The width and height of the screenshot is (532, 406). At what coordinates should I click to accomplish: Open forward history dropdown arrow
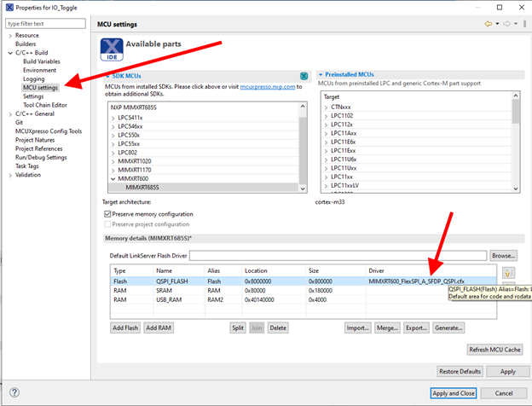(x=516, y=24)
